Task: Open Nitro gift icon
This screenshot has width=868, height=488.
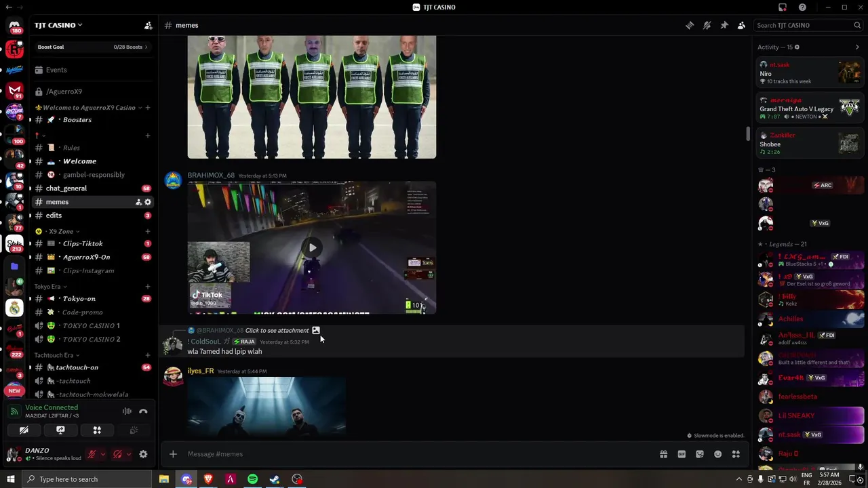Action: 663,454
